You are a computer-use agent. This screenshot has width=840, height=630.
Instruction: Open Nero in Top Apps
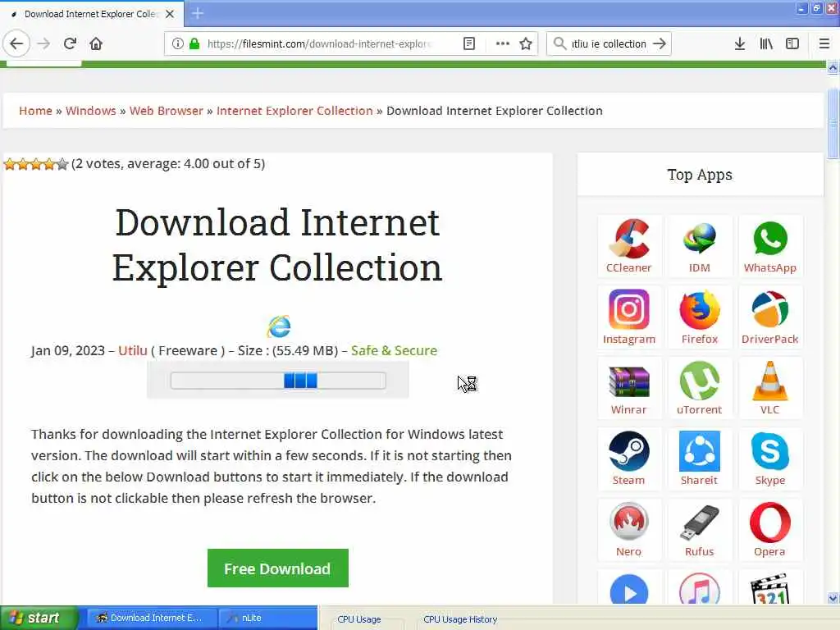[629, 530]
